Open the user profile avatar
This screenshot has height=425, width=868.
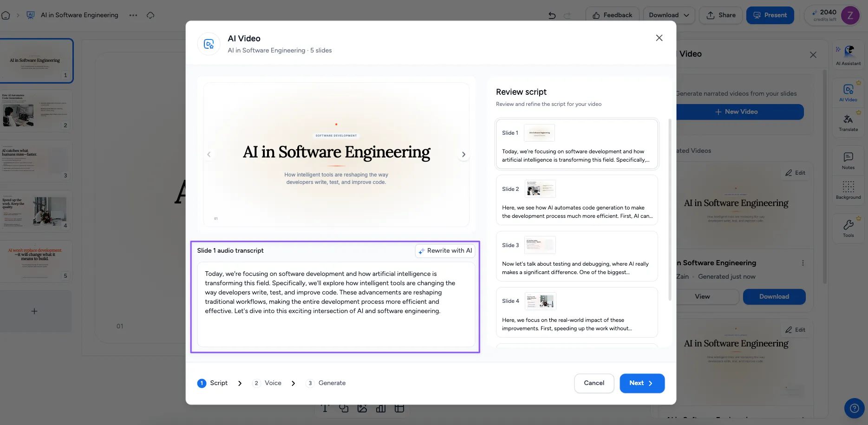pyautogui.click(x=850, y=15)
